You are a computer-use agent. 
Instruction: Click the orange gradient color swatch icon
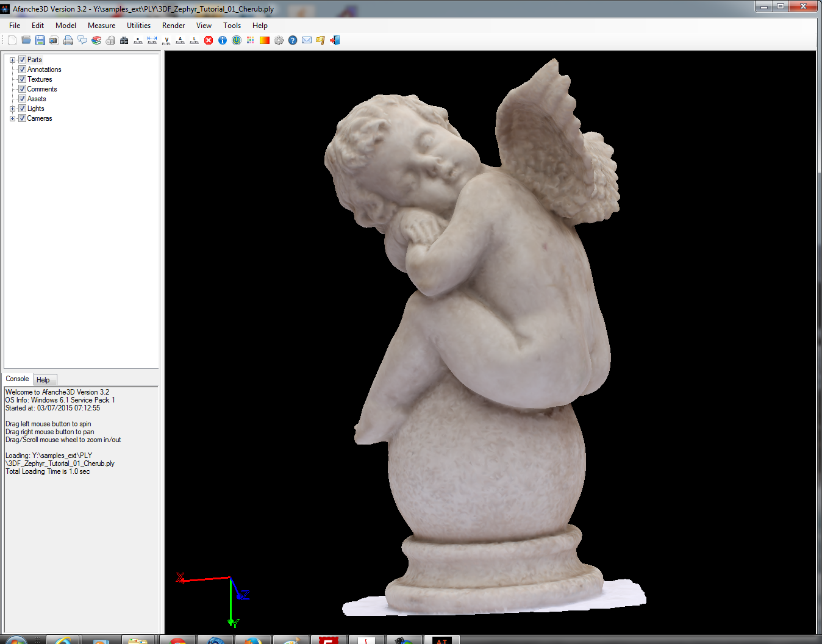pos(265,40)
